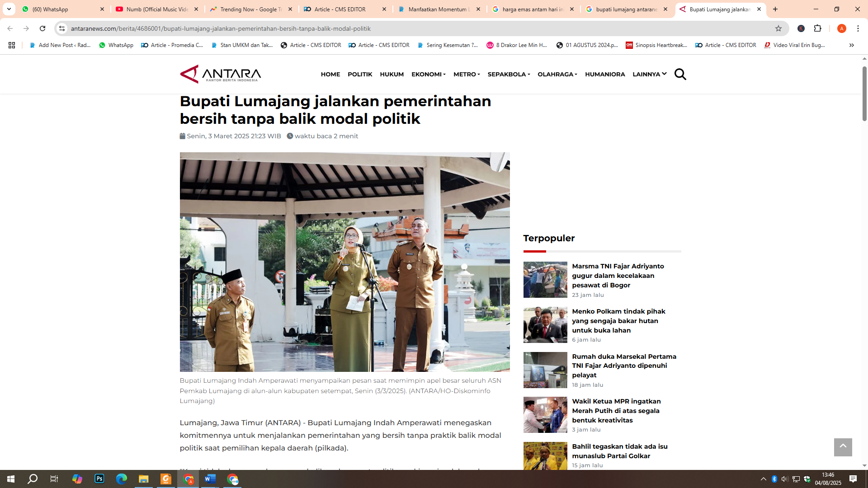
Task: Click the Antara site search magnifier icon
Action: click(680, 74)
